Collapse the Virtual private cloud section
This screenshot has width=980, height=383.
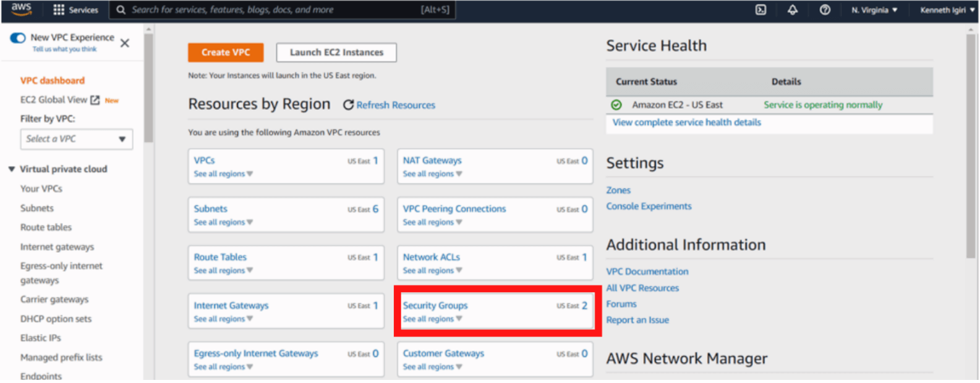(11, 169)
